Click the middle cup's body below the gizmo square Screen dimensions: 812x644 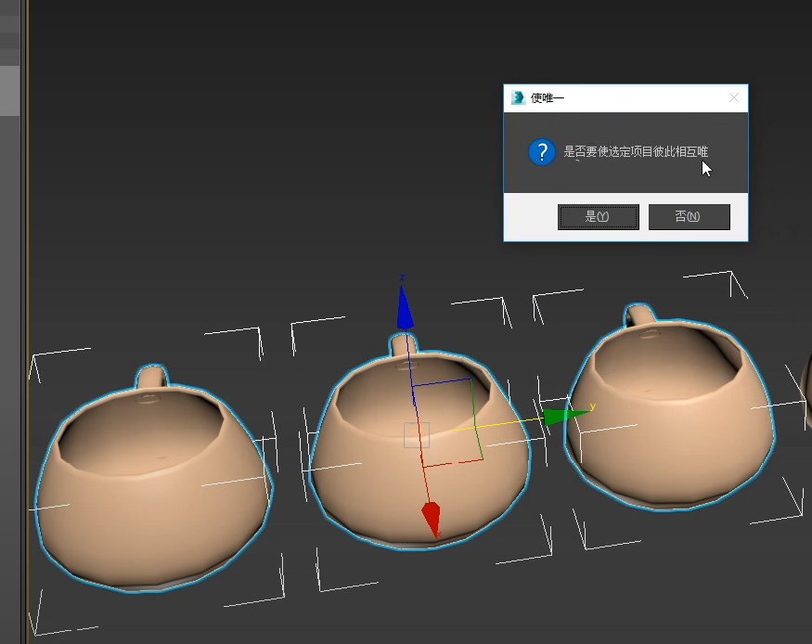pyautogui.click(x=390, y=501)
